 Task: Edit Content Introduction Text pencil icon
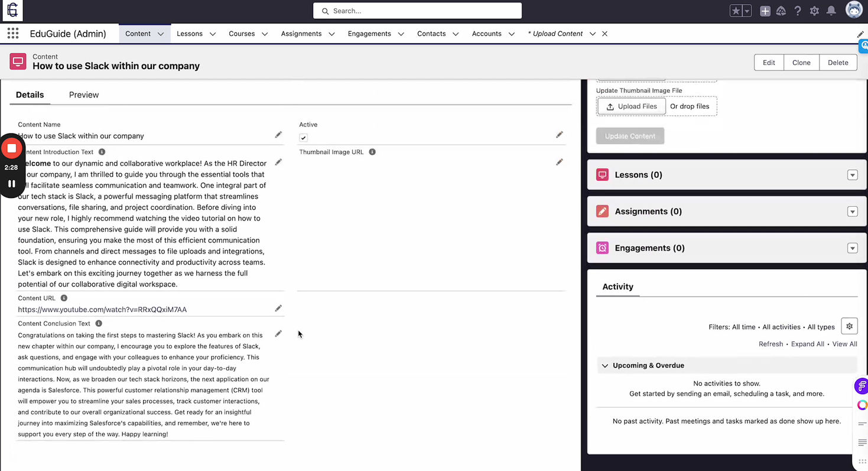click(x=278, y=162)
